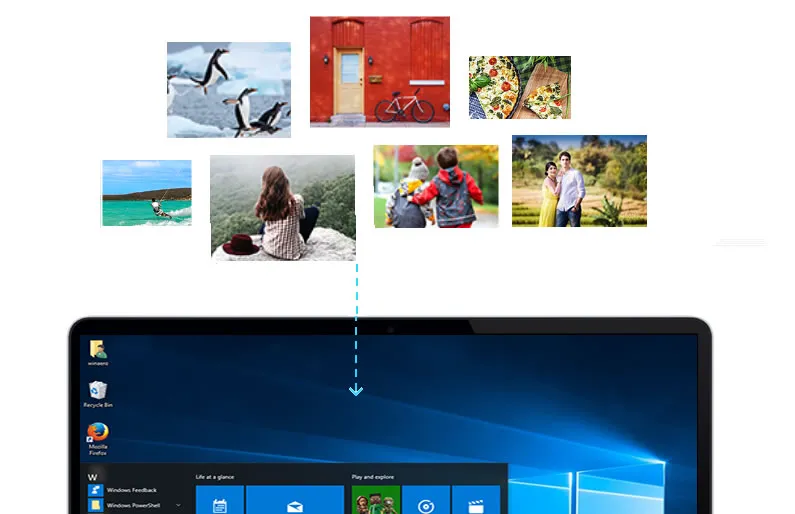Choose the kitesurfing ocean photo
Screen dimensions: 795x514
pyautogui.click(x=146, y=193)
